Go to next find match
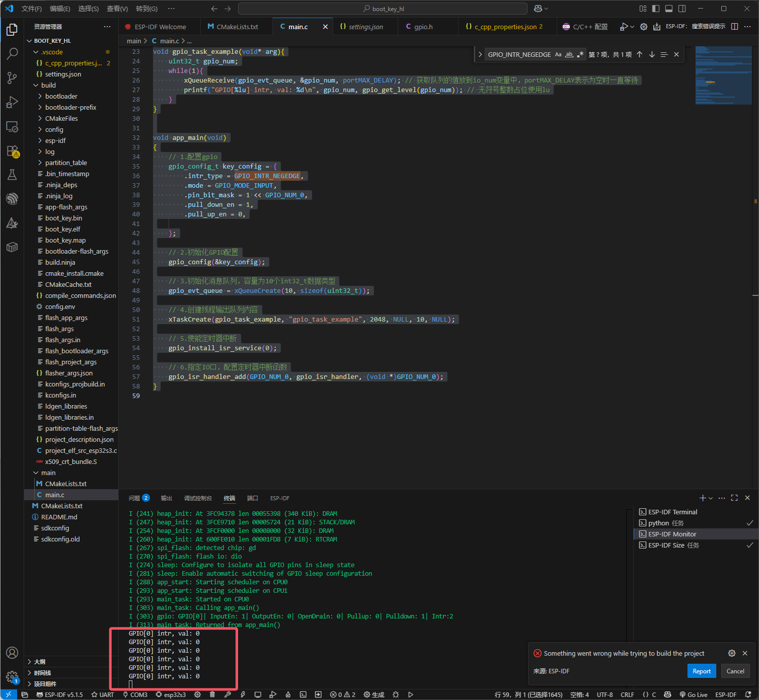 point(652,54)
